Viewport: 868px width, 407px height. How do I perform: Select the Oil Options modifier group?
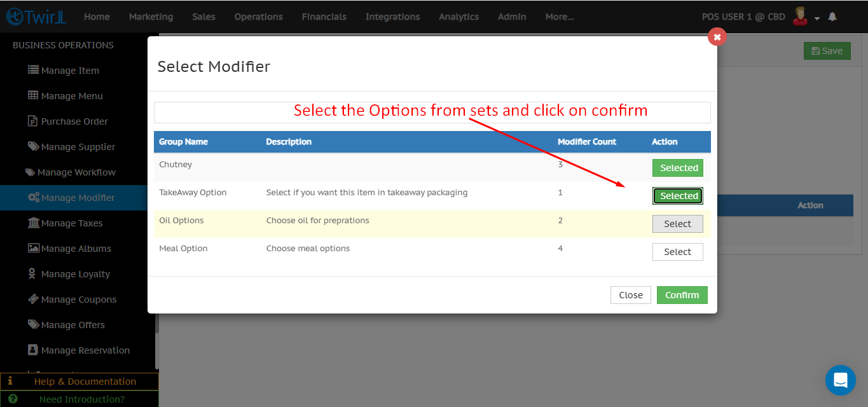point(677,224)
